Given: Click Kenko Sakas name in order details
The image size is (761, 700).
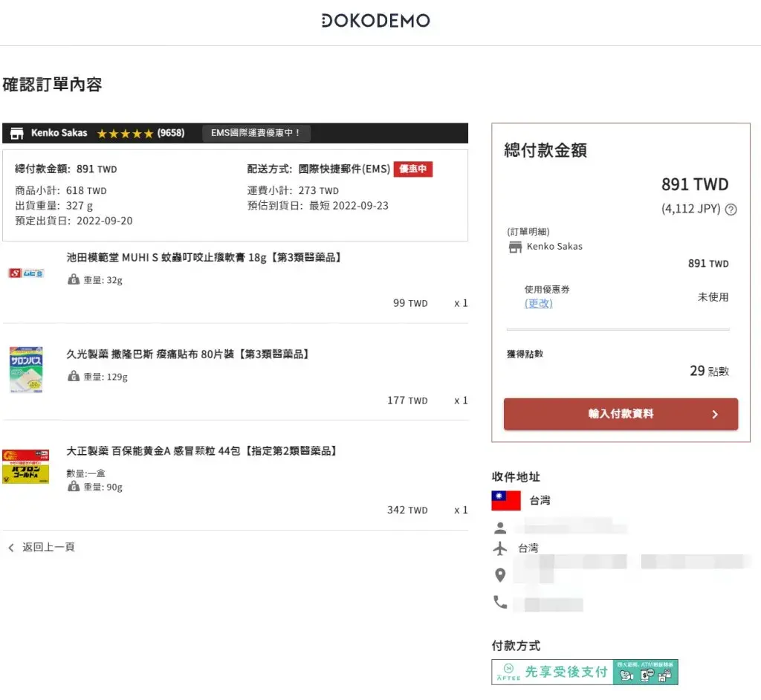Looking at the screenshot, I should pyautogui.click(x=554, y=247).
